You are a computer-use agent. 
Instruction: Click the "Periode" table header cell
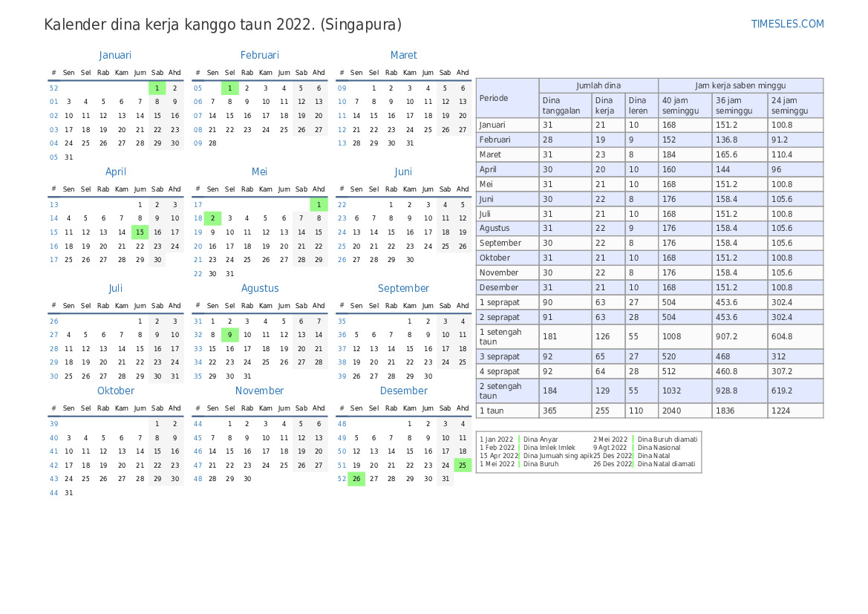click(507, 98)
